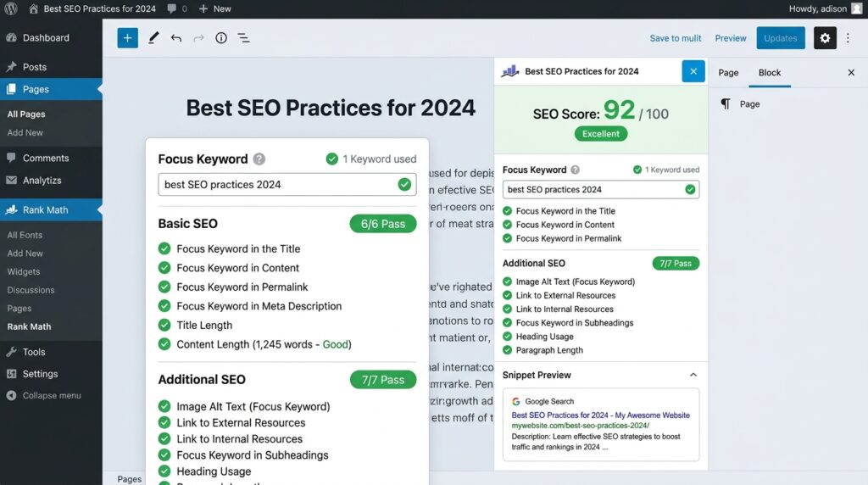Close the Rank Math SEO panel

(693, 71)
